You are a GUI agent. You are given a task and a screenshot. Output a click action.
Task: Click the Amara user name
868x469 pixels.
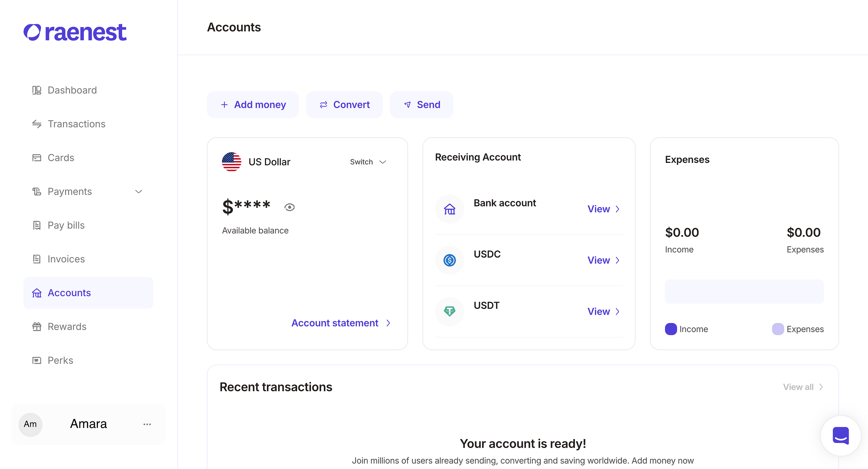[x=88, y=424]
